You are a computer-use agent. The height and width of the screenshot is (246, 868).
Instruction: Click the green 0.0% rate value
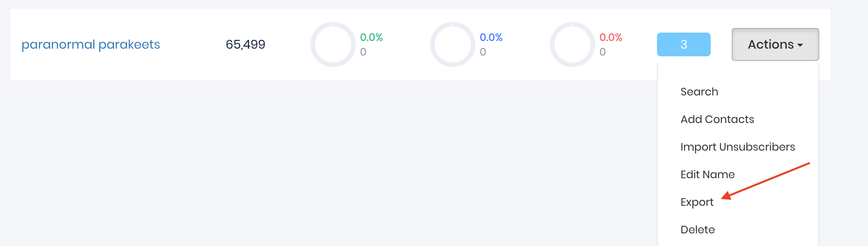[x=371, y=38]
